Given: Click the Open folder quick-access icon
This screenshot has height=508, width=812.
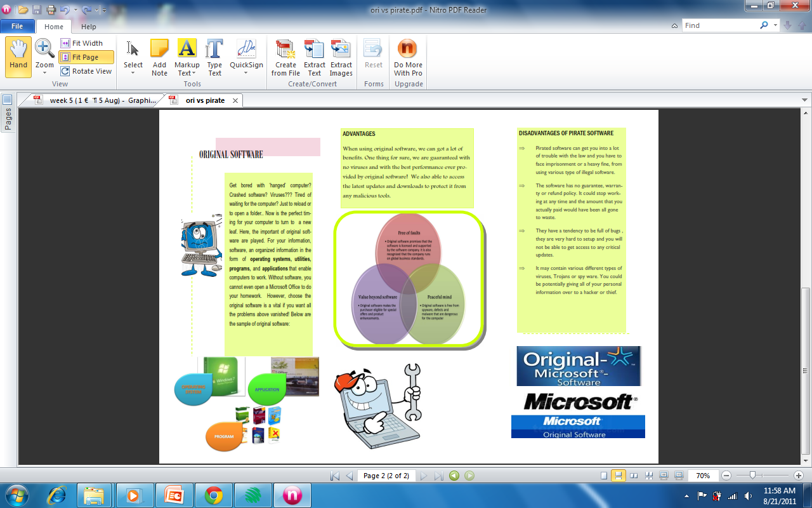Looking at the screenshot, I should pyautogui.click(x=23, y=10).
